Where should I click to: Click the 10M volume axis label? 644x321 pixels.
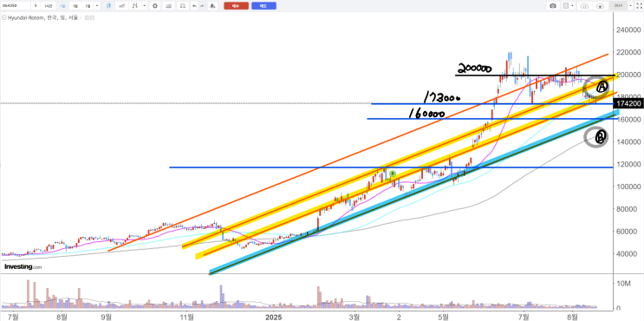pos(624,284)
